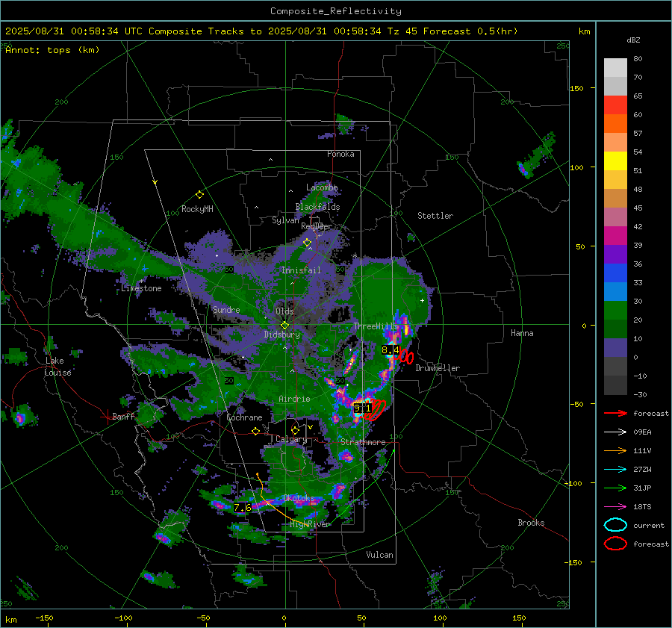
Task: Select the cyan current ellipse legend icon
Action: (615, 525)
